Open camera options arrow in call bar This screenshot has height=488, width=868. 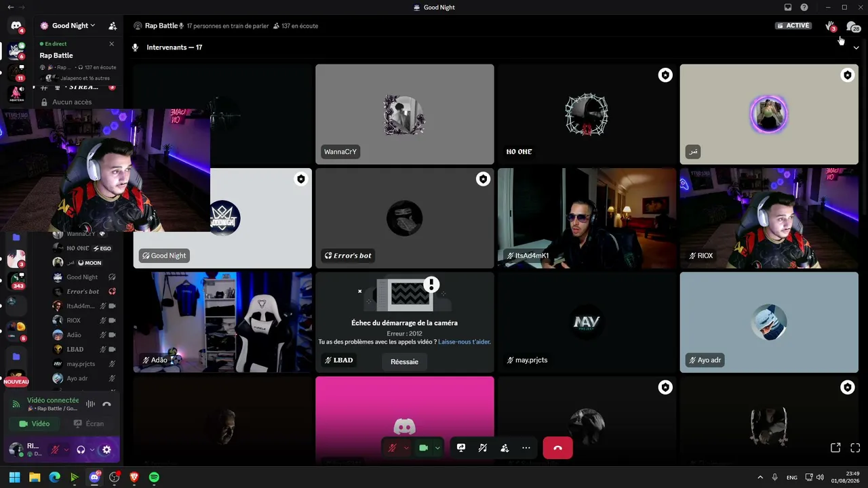(x=437, y=448)
